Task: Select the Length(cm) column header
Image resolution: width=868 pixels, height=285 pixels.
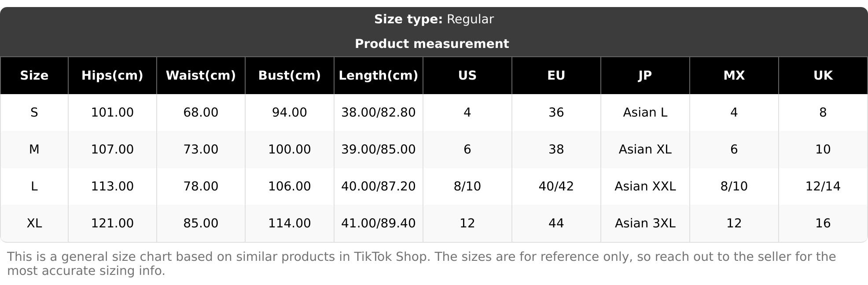Action: (378, 76)
